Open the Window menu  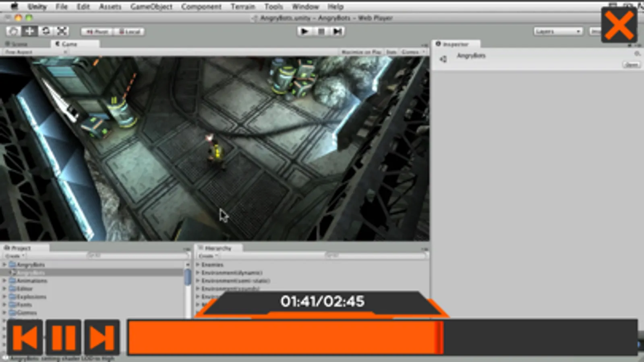pyautogui.click(x=305, y=6)
